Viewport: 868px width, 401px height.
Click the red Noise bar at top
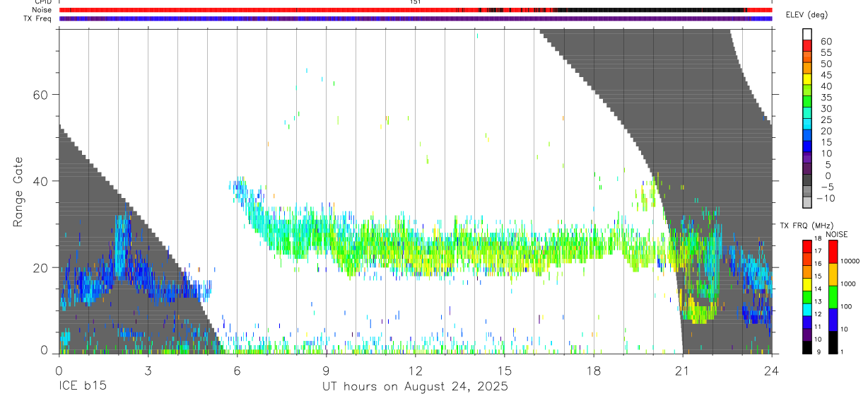click(x=416, y=10)
